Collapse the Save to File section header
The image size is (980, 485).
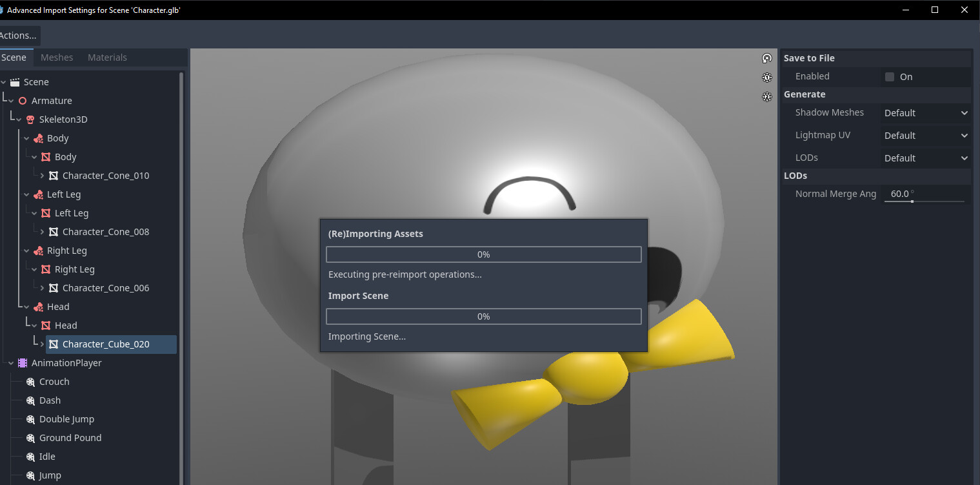[x=876, y=58]
